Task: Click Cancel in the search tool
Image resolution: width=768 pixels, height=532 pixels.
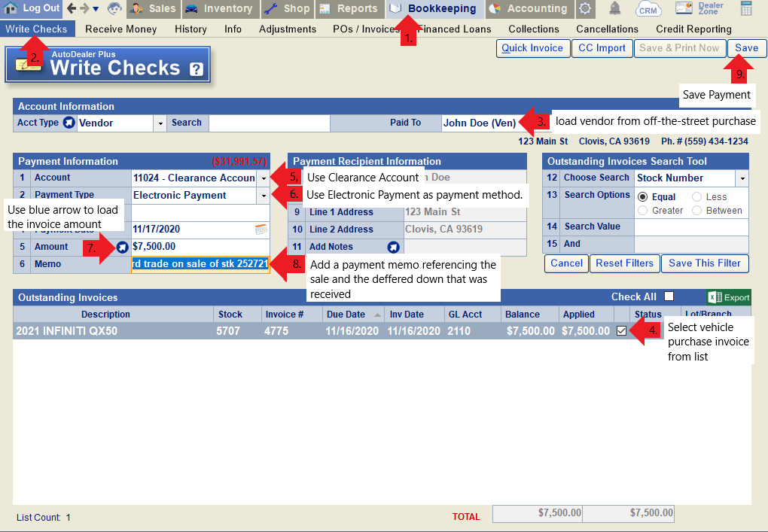Action: 567,263
